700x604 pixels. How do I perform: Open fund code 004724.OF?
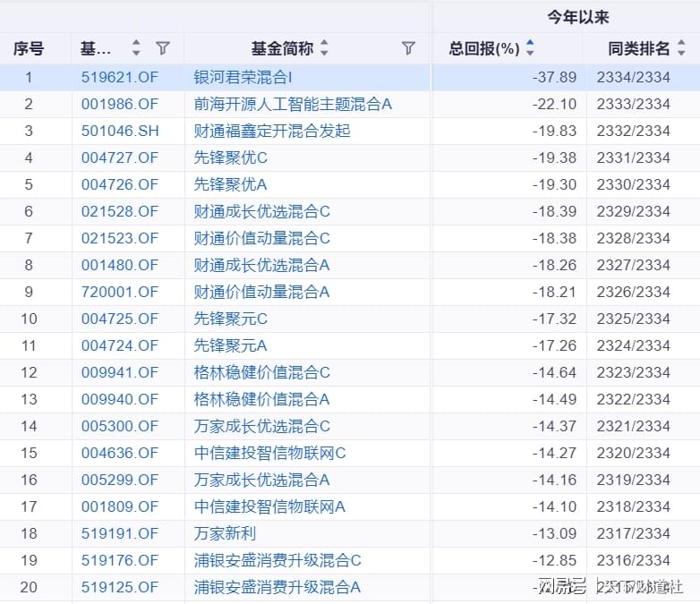tap(120, 345)
